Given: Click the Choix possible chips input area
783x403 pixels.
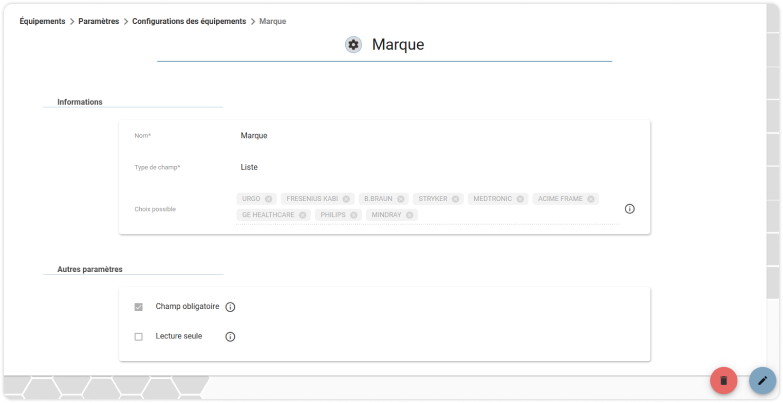Looking at the screenshot, I should point(427,207).
